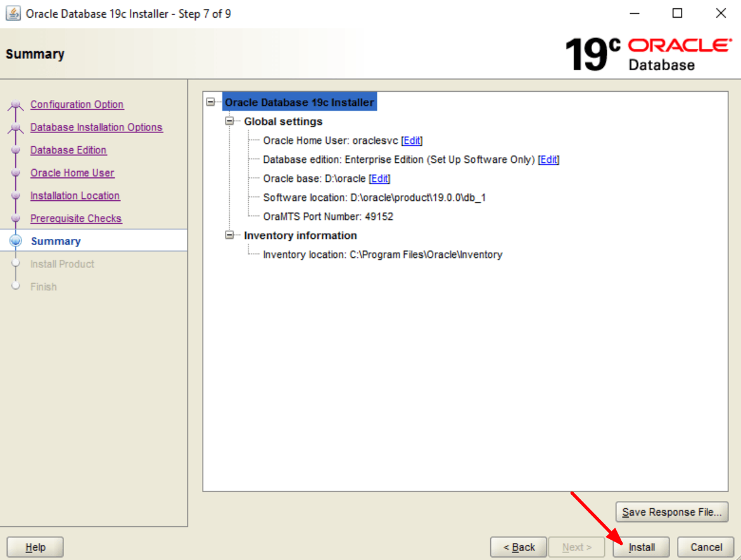Edit the Oracle base location
741x560 pixels.
coord(379,179)
